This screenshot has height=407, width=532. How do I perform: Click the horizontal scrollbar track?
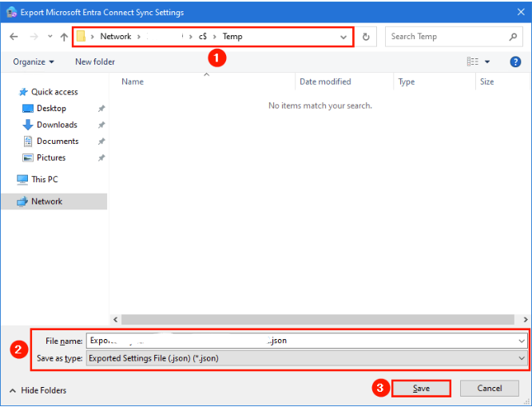[x=318, y=319]
